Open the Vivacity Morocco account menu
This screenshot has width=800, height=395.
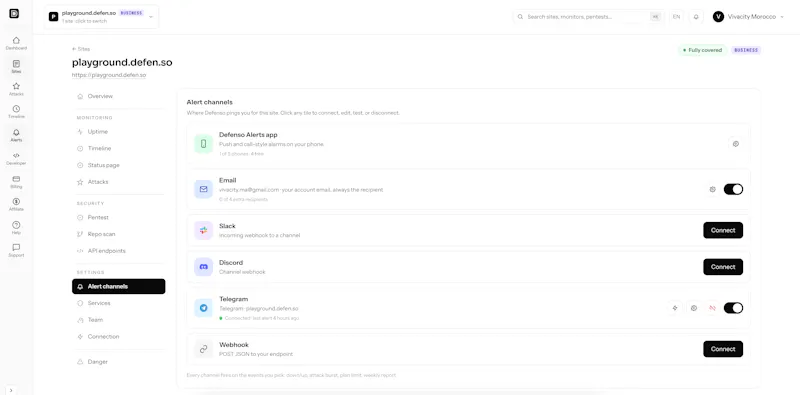(x=748, y=17)
